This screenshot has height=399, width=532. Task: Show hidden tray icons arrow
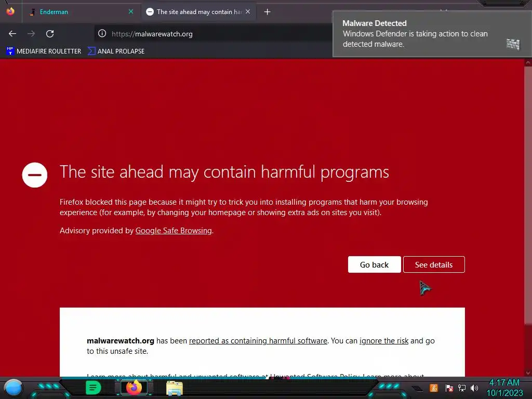(418, 388)
